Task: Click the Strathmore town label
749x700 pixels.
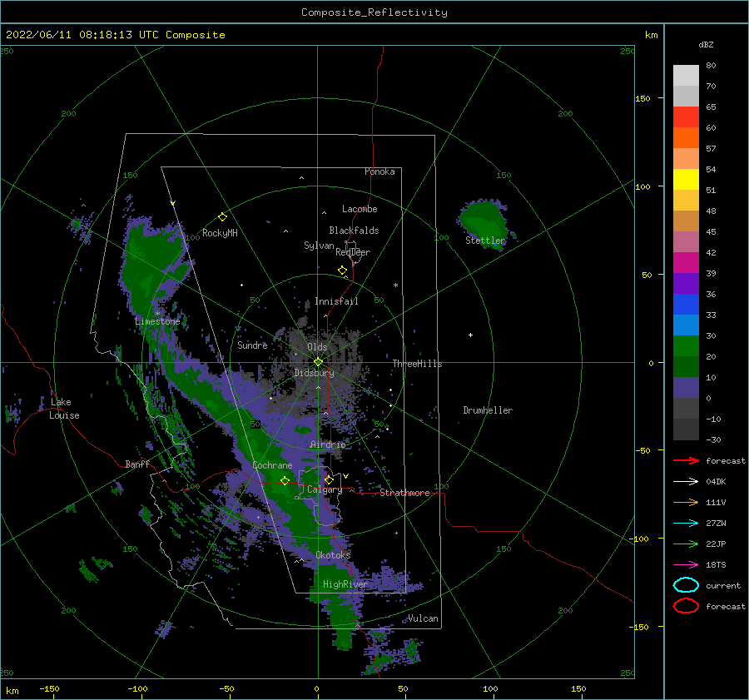Action: click(405, 493)
